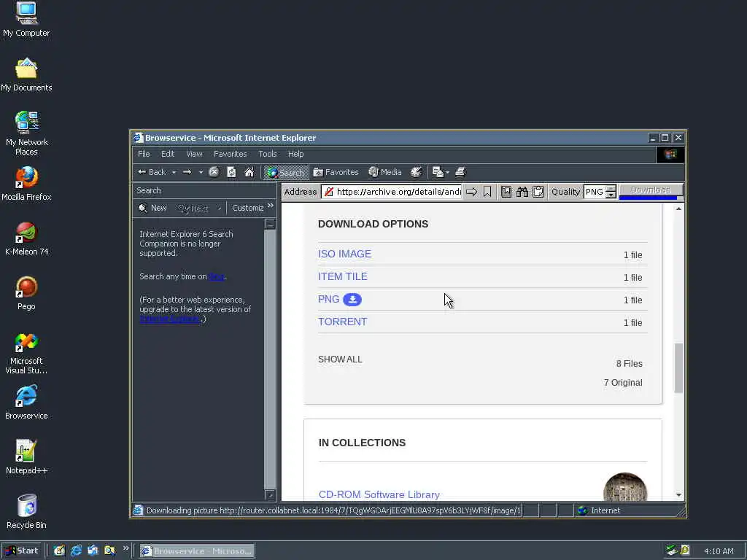Click the Back button in the toolbar

[152, 172]
